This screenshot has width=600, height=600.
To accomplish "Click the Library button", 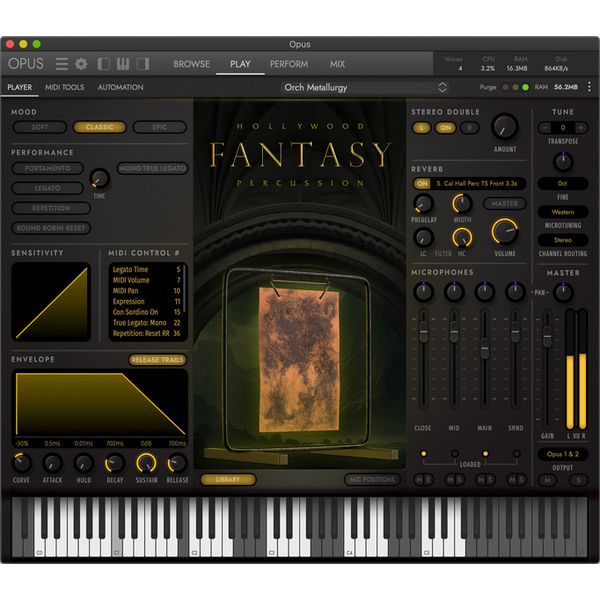I will click(228, 480).
